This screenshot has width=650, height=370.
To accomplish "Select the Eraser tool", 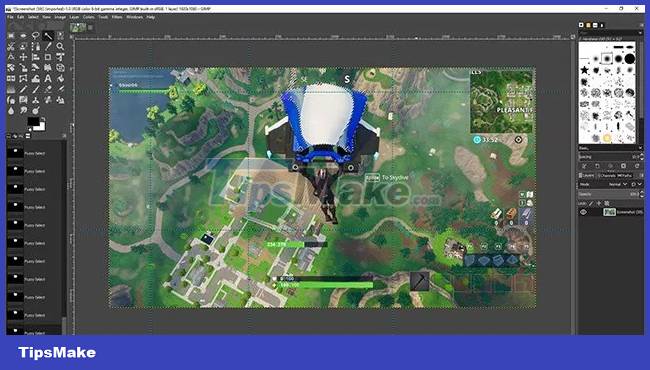I will [x=48, y=89].
